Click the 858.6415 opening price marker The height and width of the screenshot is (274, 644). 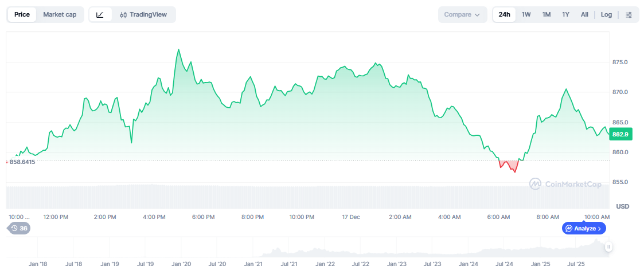click(x=22, y=162)
